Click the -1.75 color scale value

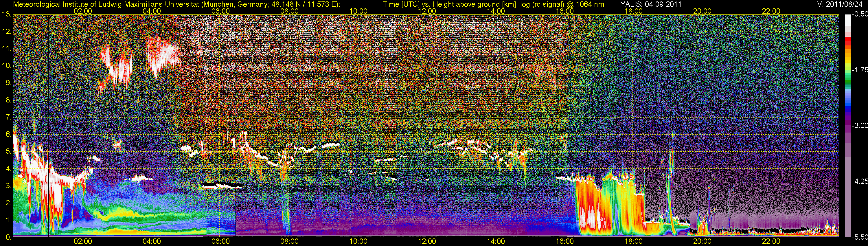pyautogui.click(x=860, y=70)
